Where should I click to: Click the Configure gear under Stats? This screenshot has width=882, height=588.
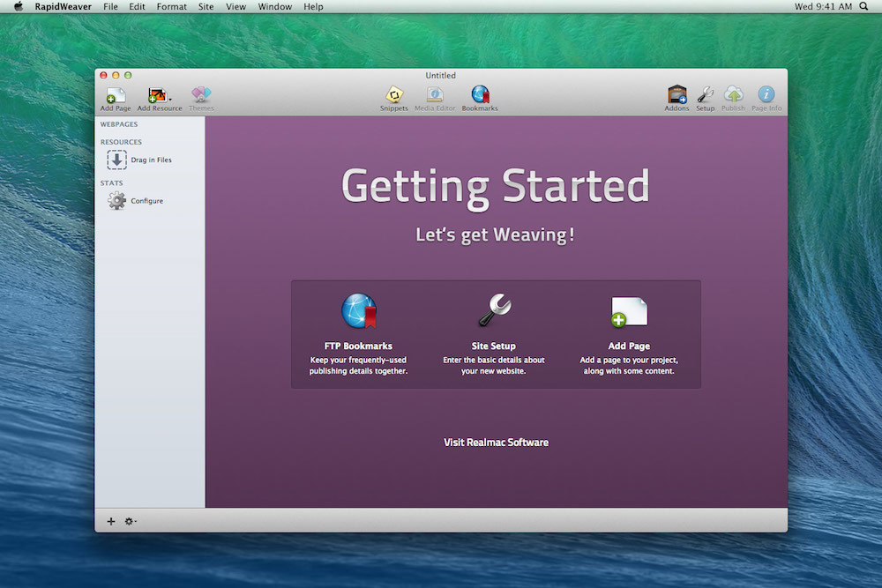(x=116, y=201)
